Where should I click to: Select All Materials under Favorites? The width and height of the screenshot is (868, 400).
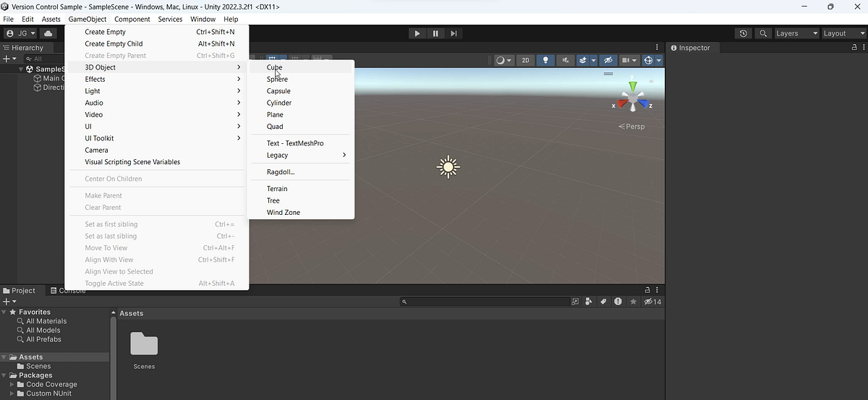pos(46,321)
